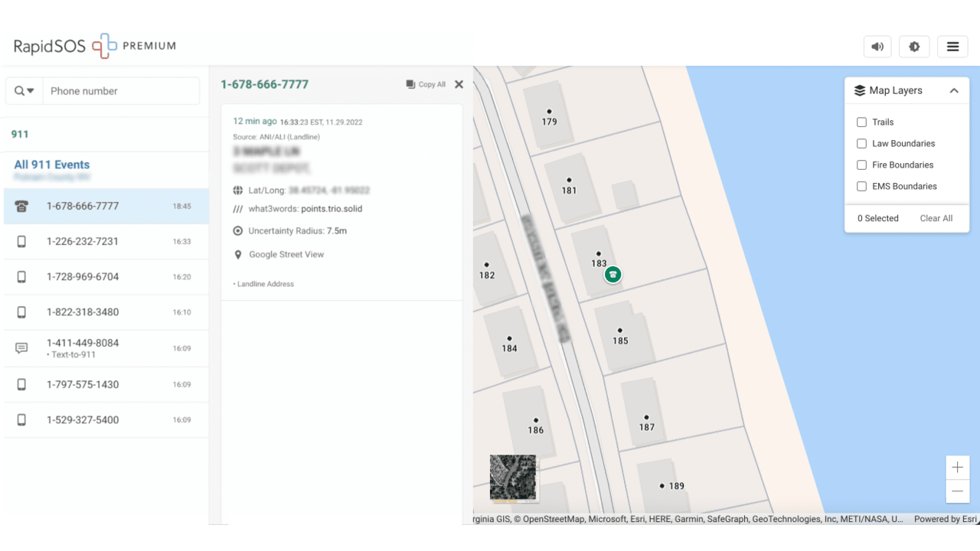The width and height of the screenshot is (980, 551).
Task: Click landline phone icon for 1-678-666-7777
Action: click(x=21, y=207)
